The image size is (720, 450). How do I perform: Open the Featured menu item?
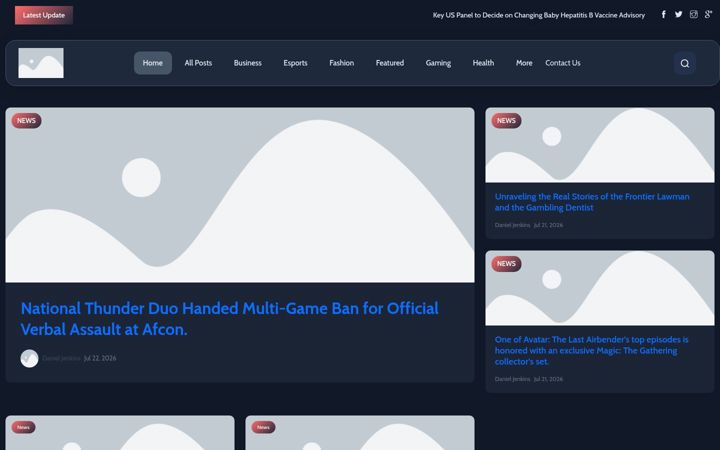point(390,63)
